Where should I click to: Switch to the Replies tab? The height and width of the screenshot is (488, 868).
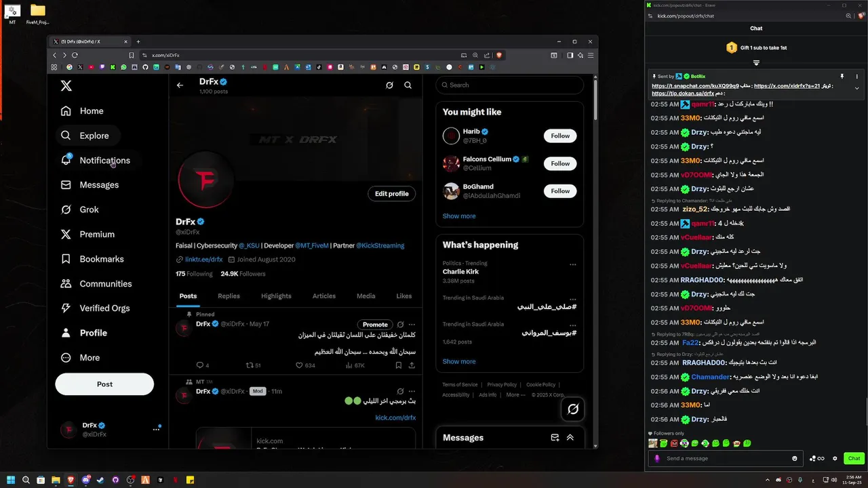[229, 296]
